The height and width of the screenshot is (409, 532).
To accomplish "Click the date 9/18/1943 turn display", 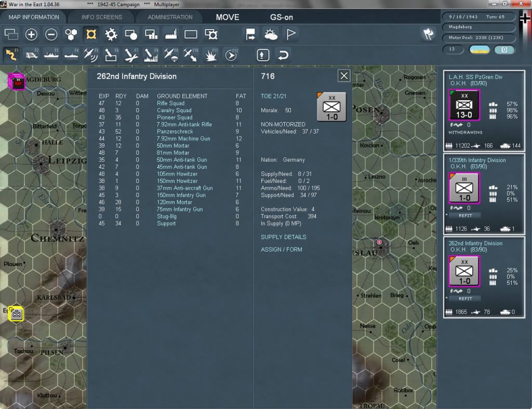I will (x=478, y=17).
